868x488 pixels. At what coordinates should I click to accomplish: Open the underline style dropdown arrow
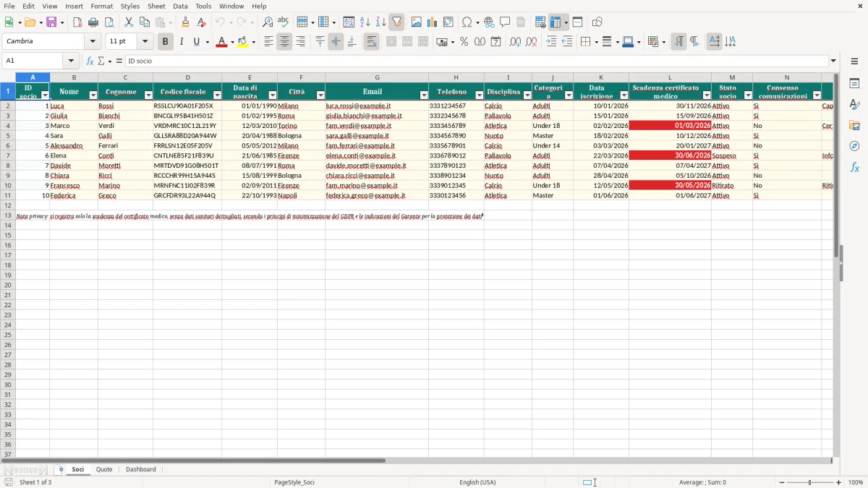tap(207, 42)
